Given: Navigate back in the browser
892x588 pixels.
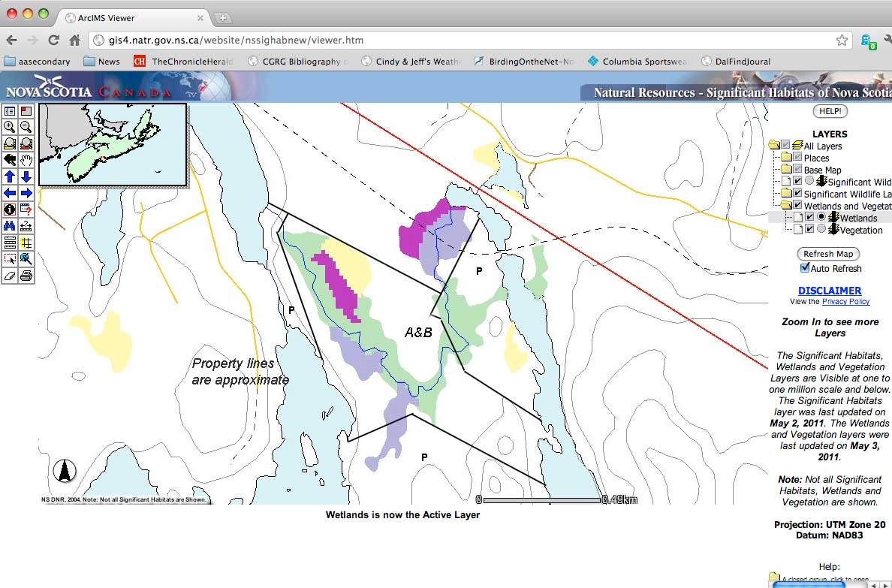Looking at the screenshot, I should click(11, 40).
